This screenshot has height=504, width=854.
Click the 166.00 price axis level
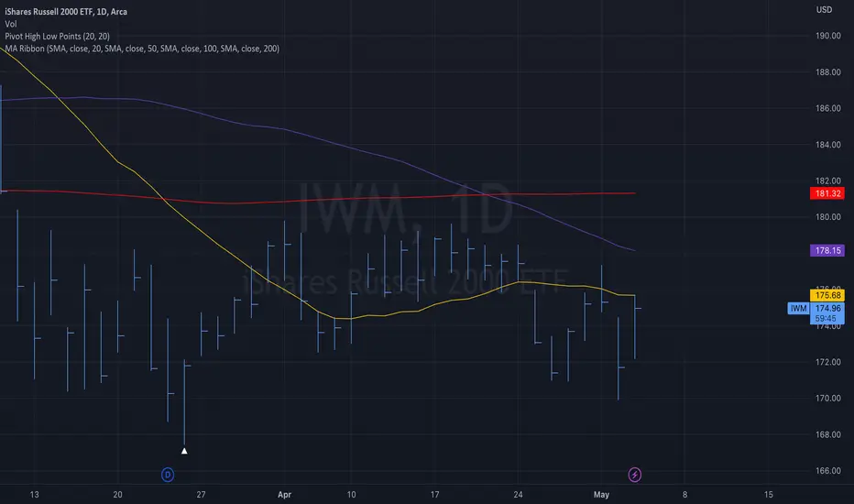(827, 471)
